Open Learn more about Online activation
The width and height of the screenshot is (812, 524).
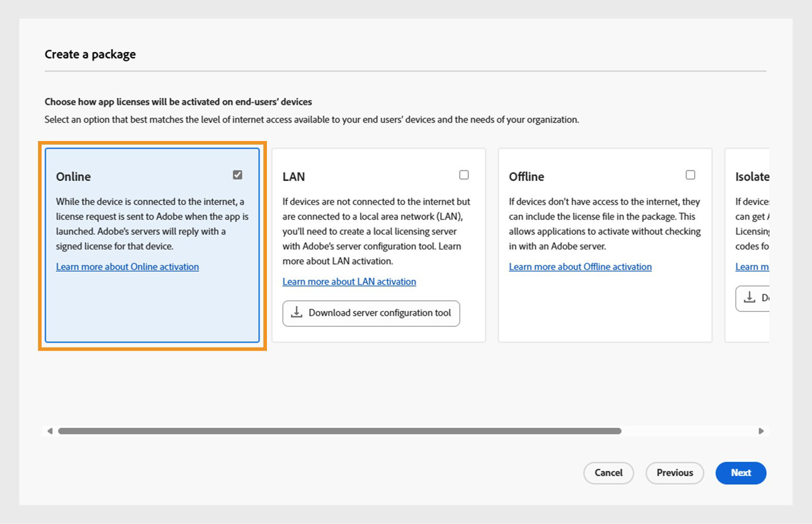coord(127,267)
